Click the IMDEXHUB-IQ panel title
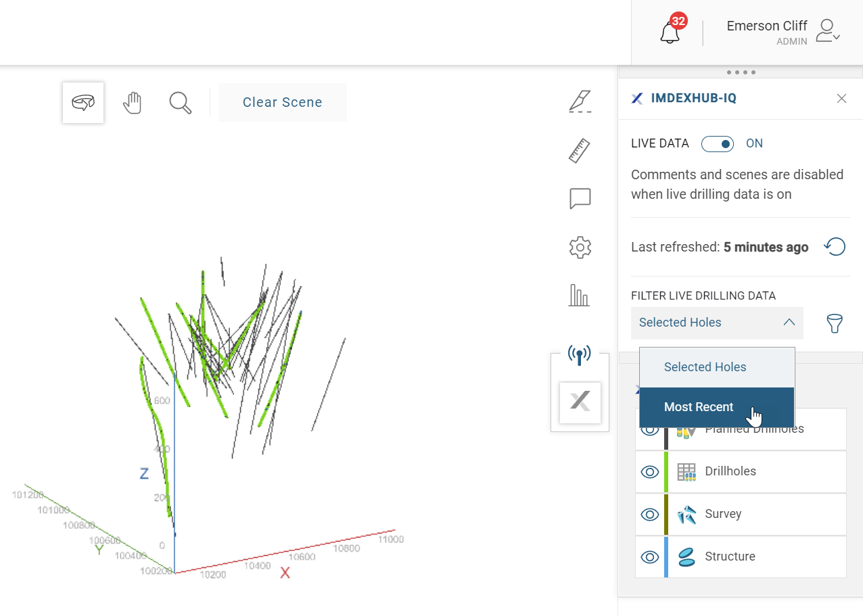 pyautogui.click(x=693, y=99)
